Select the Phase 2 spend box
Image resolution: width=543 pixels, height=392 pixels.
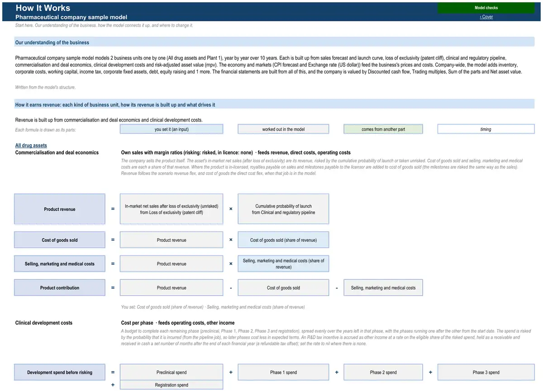[383, 373]
